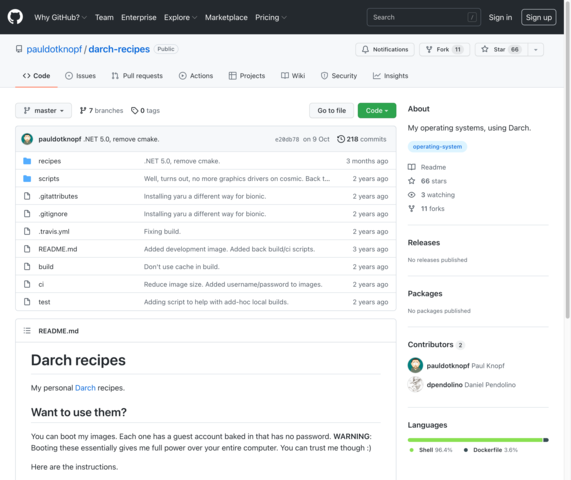Viewport: 571px width, 480px height.
Task: Open the Releases heading link
Action: (x=424, y=243)
